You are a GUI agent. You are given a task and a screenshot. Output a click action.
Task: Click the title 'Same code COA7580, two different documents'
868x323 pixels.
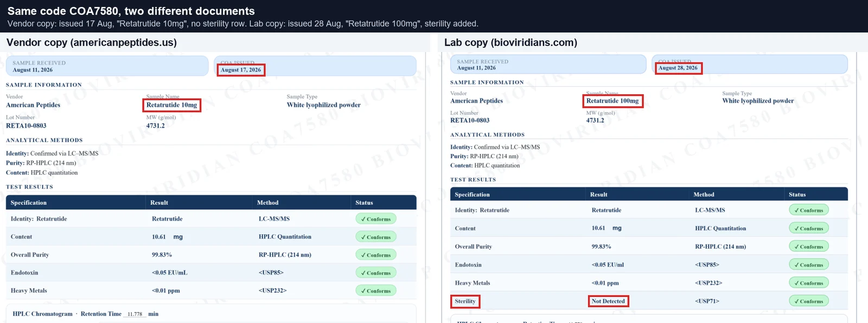(x=131, y=11)
